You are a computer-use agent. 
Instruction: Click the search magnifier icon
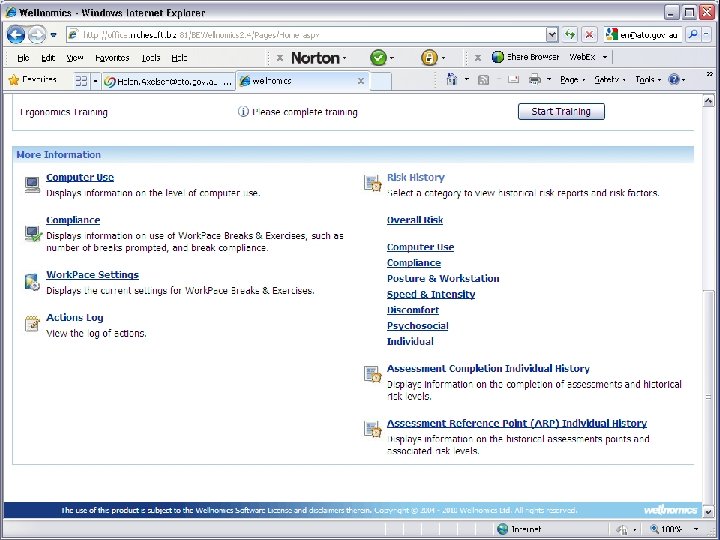pos(693,35)
